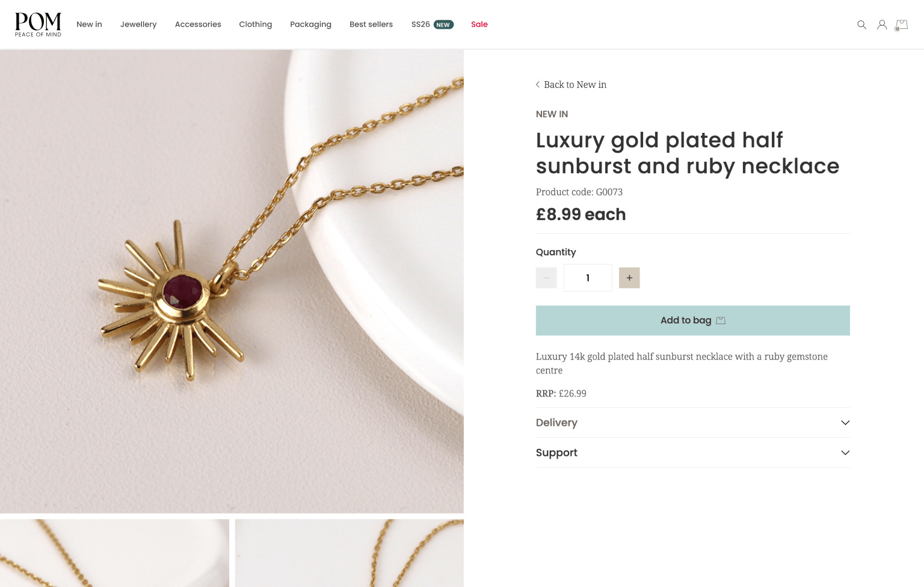
Task: Go to the Sale section
Action: pyautogui.click(x=479, y=25)
